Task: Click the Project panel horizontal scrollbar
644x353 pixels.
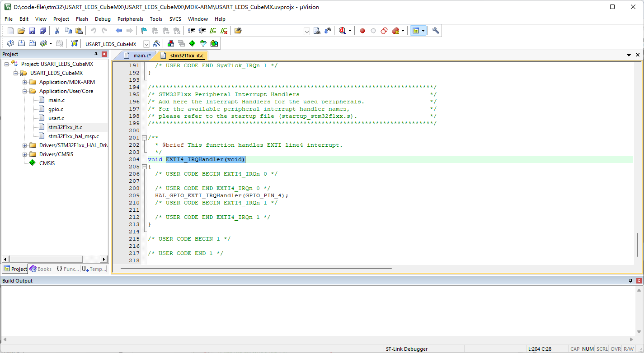Action: 54,260
